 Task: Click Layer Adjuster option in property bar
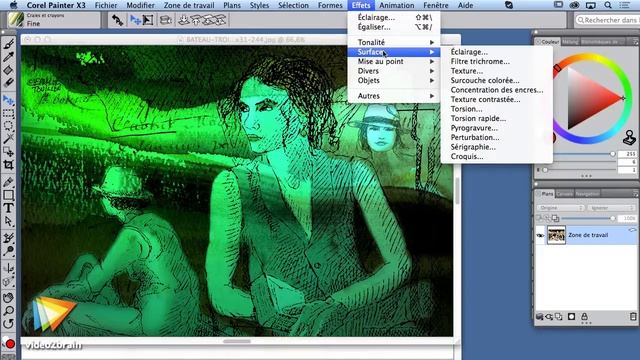click(135, 20)
